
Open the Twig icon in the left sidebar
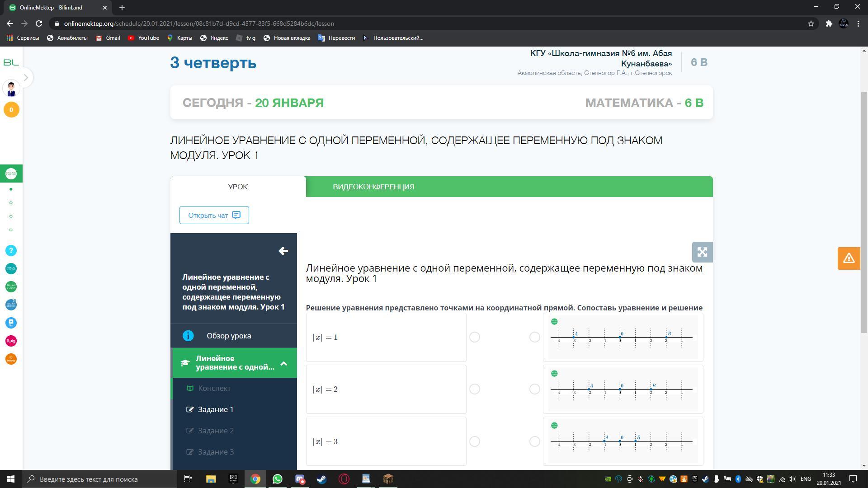11,341
